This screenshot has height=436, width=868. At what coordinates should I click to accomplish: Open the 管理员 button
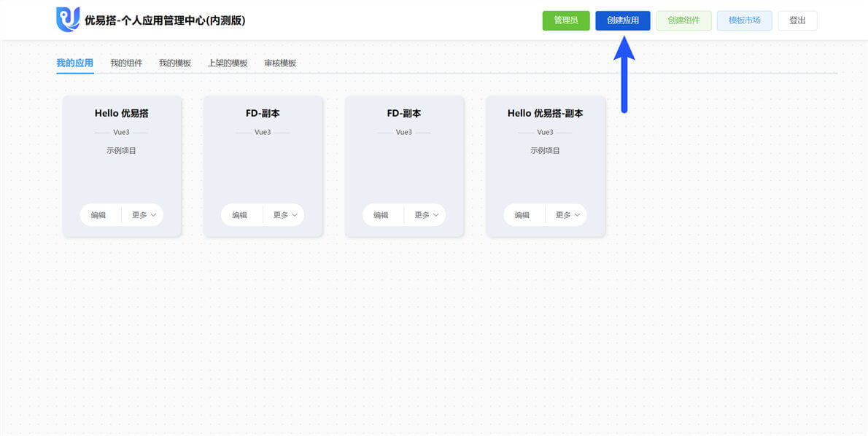(x=566, y=20)
